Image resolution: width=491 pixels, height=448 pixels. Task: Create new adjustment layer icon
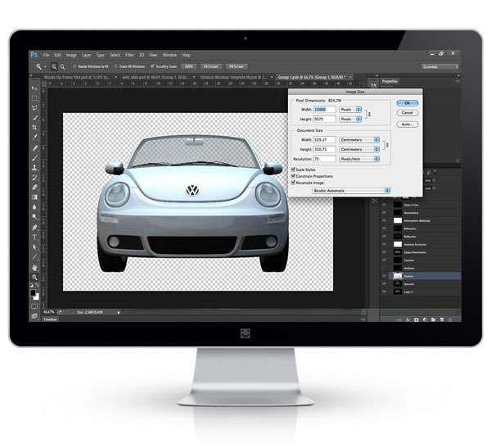(x=425, y=319)
